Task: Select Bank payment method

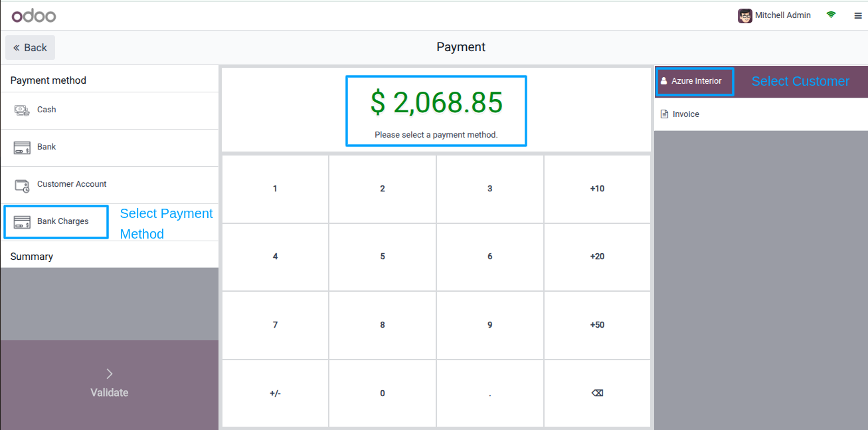Action: [110, 148]
